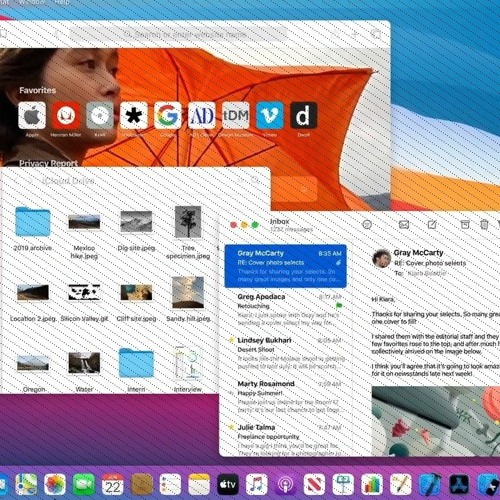Screen dimensions: 500x500
Task: Select 2019 archive folder in Finder
Action: [x=33, y=222]
